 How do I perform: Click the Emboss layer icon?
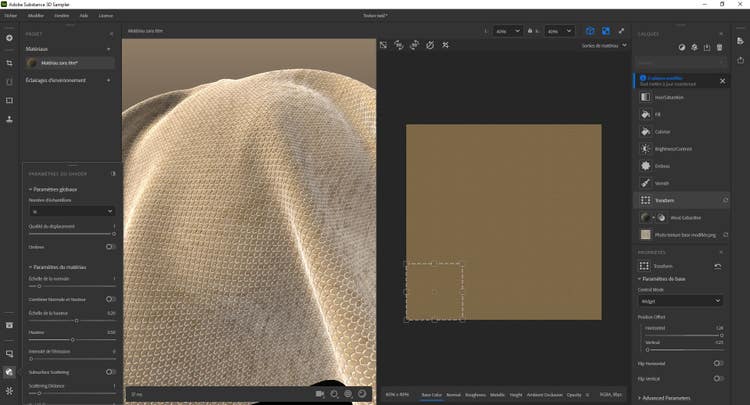(x=646, y=166)
